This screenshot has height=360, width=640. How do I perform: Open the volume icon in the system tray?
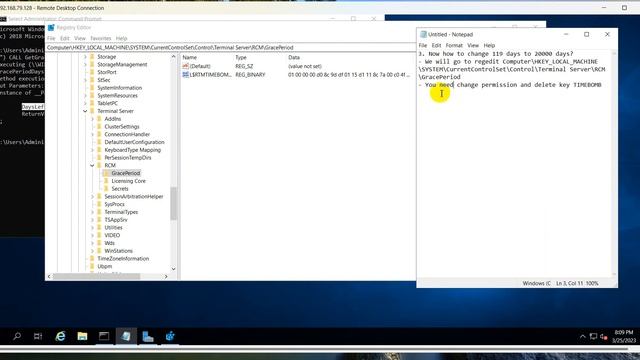604,337
